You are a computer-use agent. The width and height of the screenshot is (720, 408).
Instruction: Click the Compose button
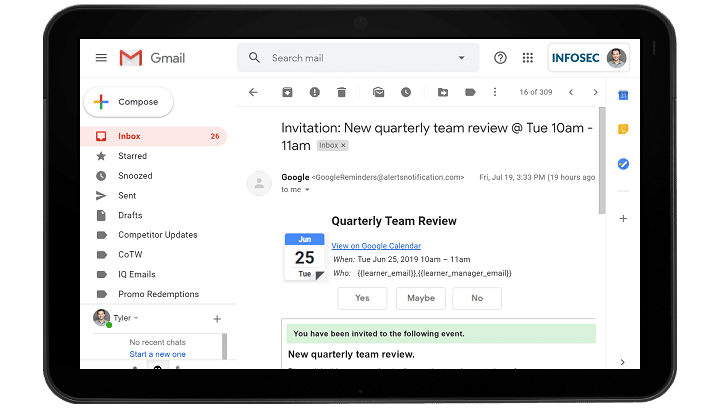(129, 102)
